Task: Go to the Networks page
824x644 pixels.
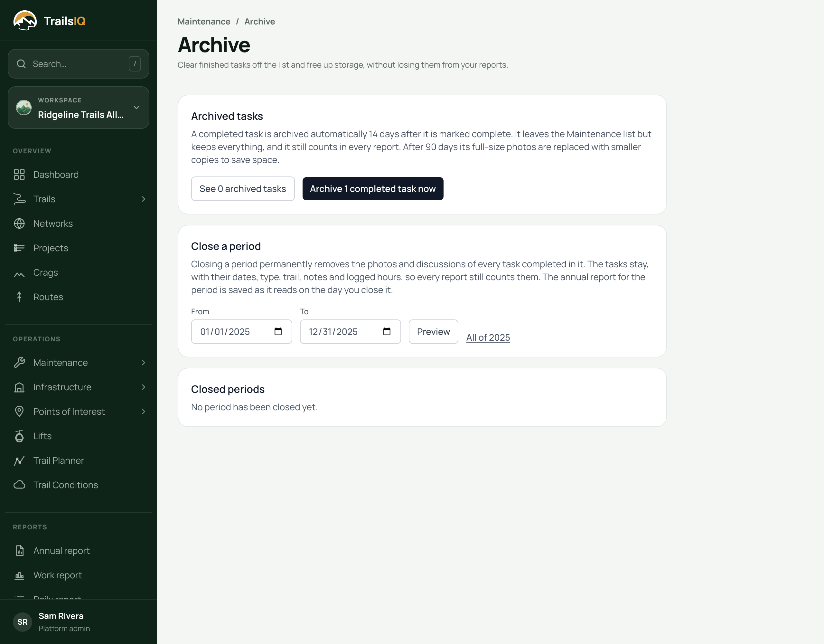Action: [x=79, y=223]
